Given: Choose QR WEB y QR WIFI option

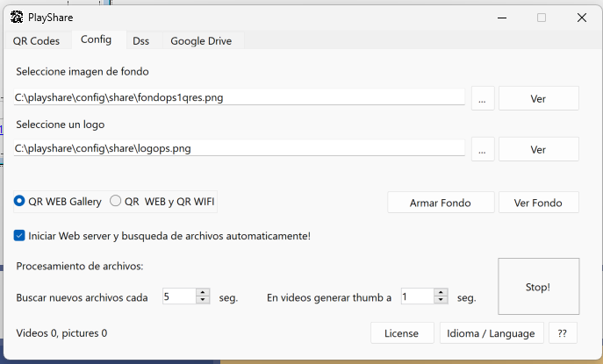Looking at the screenshot, I should (162, 202).
